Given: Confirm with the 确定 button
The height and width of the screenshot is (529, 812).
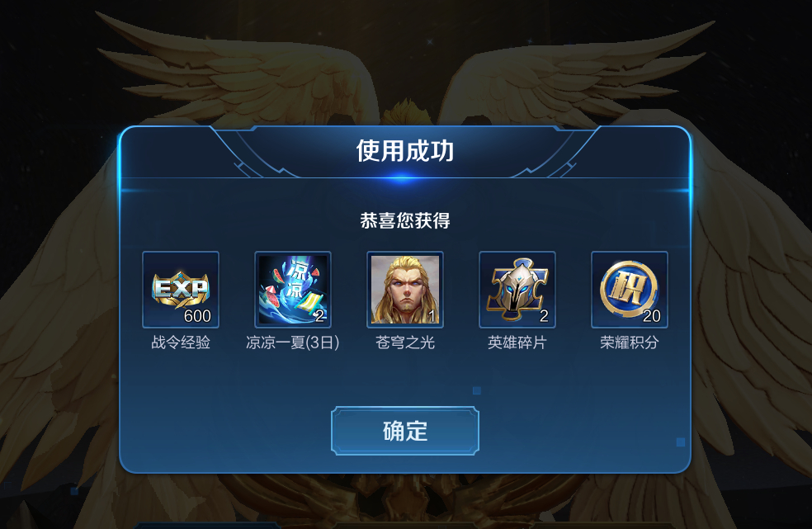Looking at the screenshot, I should [x=405, y=431].
